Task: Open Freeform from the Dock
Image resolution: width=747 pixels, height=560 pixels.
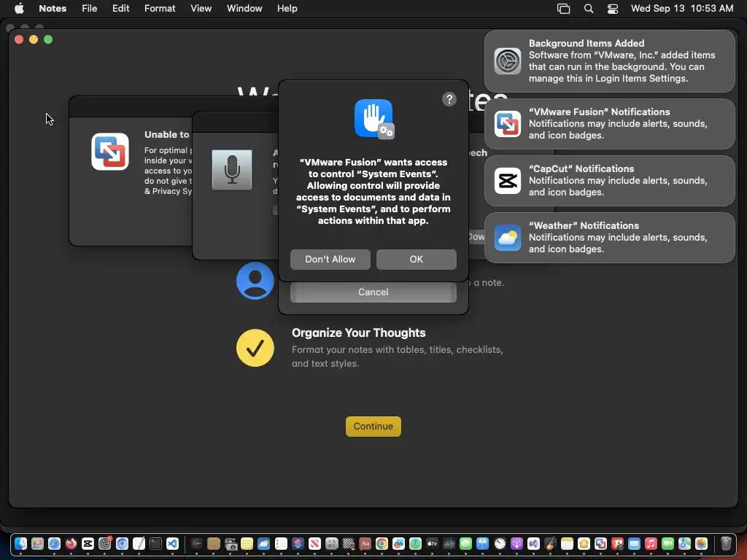Action: pyautogui.click(x=398, y=543)
